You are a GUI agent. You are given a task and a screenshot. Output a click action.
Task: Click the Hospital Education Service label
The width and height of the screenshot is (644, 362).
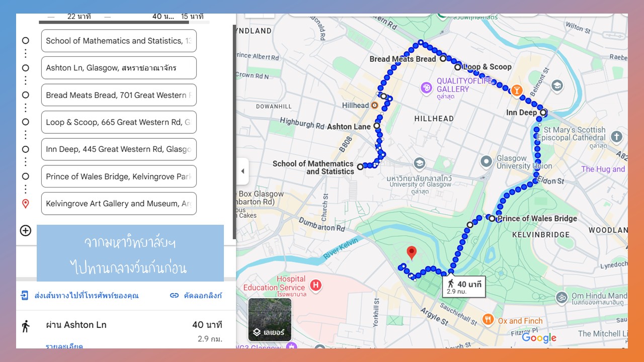(x=274, y=283)
